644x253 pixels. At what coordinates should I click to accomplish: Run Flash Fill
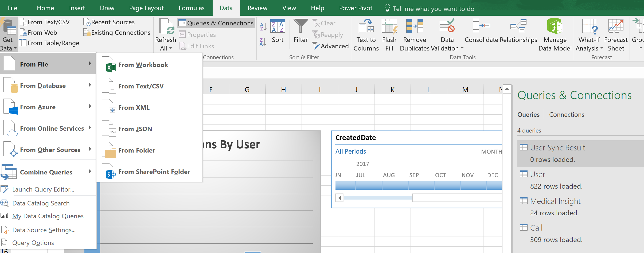pyautogui.click(x=389, y=35)
